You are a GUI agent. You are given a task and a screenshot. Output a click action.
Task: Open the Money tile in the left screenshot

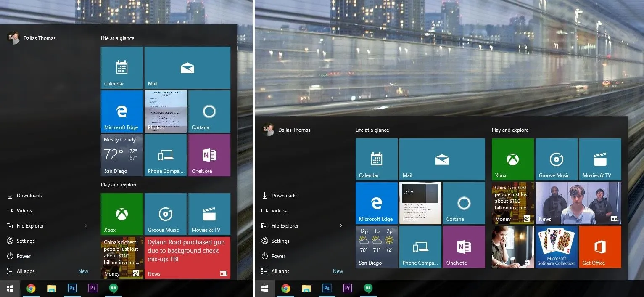(x=122, y=258)
